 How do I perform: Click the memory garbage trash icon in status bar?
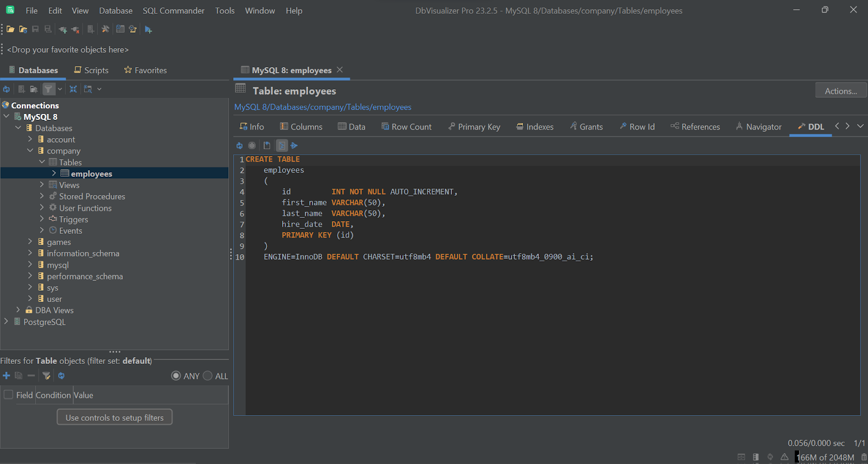click(x=864, y=457)
